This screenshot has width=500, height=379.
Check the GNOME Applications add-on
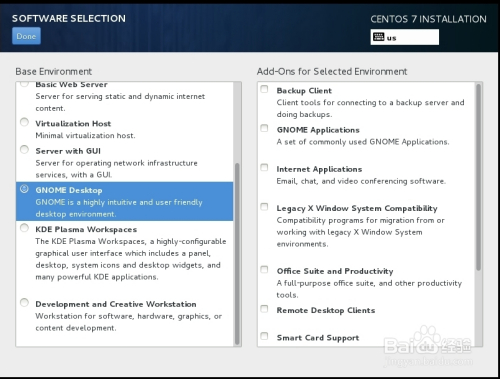(x=264, y=128)
